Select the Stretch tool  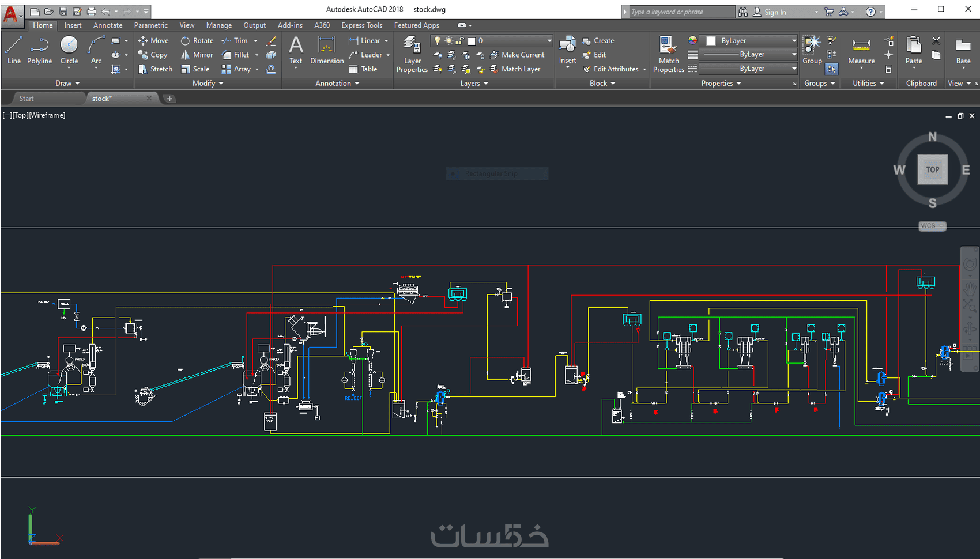pyautogui.click(x=156, y=69)
